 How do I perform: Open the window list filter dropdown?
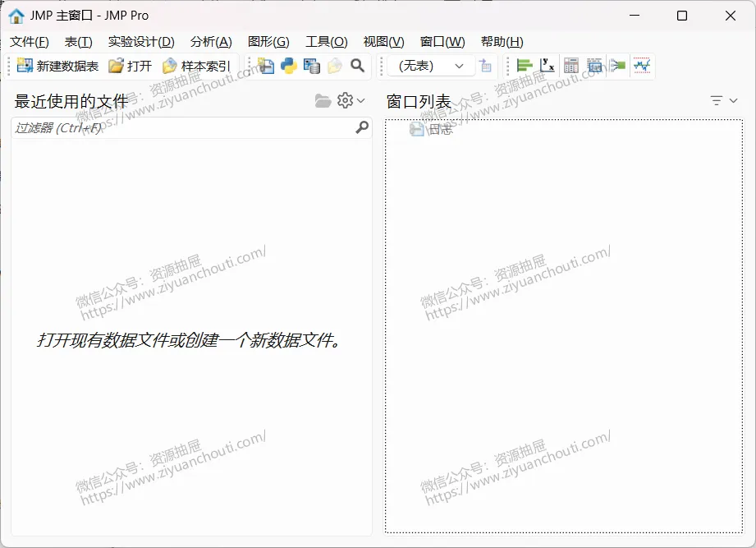point(724,101)
